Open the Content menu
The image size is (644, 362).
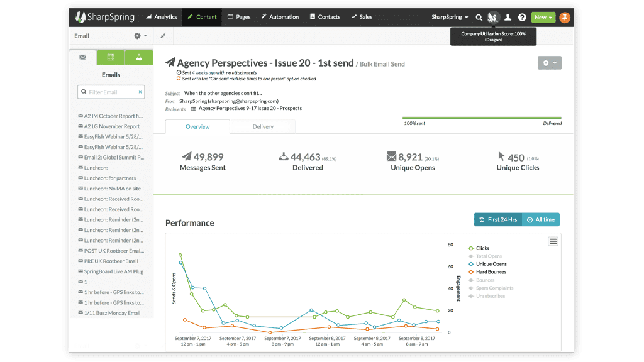[x=202, y=17]
